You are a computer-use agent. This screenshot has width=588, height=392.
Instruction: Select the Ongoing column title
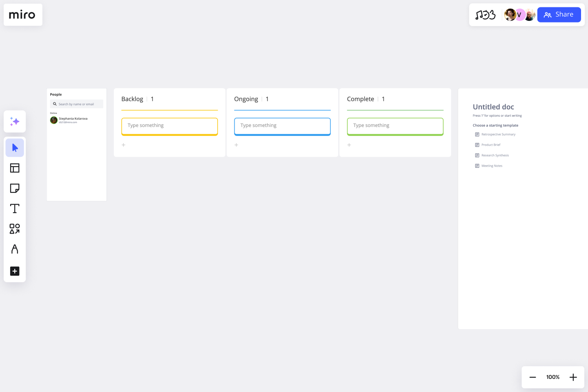246,99
